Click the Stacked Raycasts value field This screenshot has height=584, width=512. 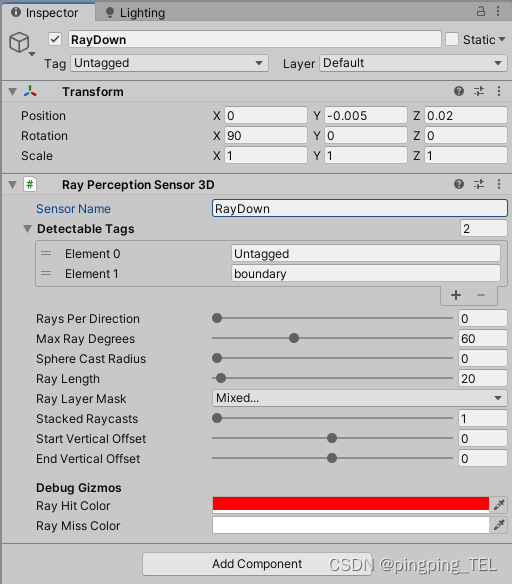(483, 419)
